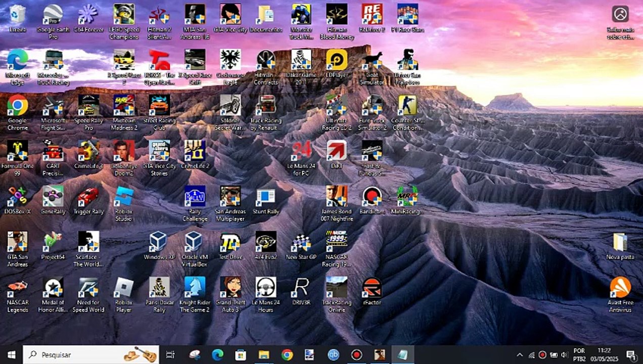
Task: Select rFactor desktop icon
Action: (x=372, y=292)
